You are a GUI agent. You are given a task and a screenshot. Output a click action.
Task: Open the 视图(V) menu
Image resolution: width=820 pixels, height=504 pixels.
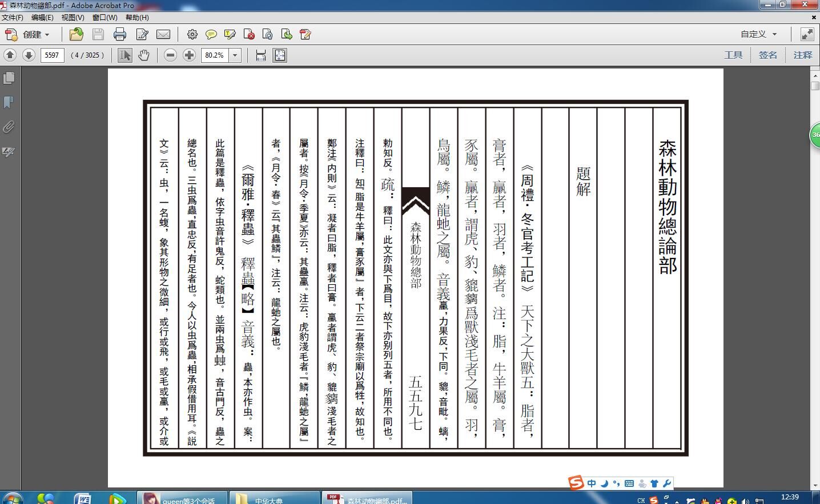(x=73, y=18)
